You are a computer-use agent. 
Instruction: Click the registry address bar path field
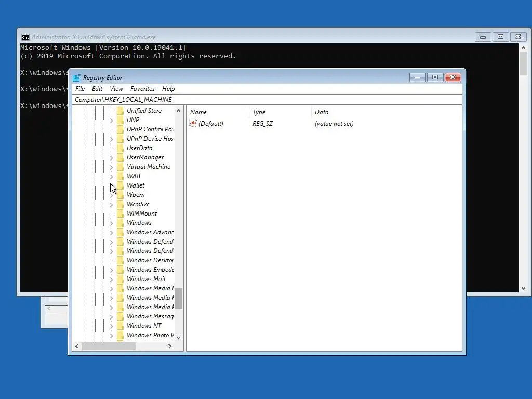[x=267, y=100]
